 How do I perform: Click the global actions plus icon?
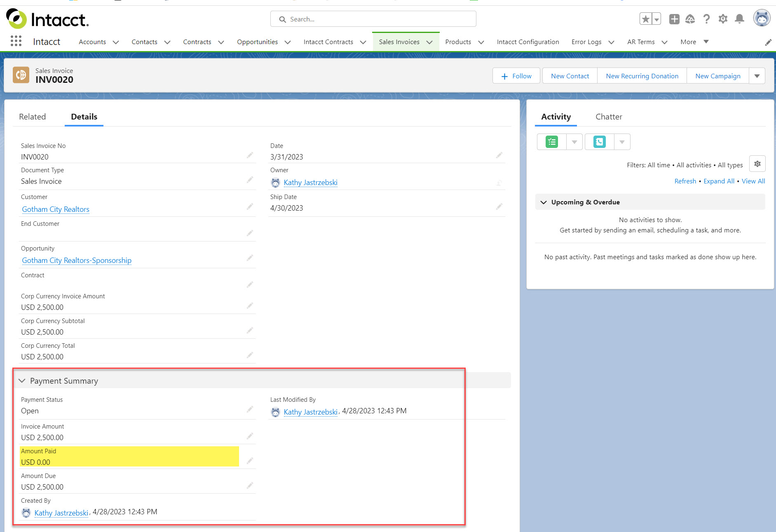674,19
